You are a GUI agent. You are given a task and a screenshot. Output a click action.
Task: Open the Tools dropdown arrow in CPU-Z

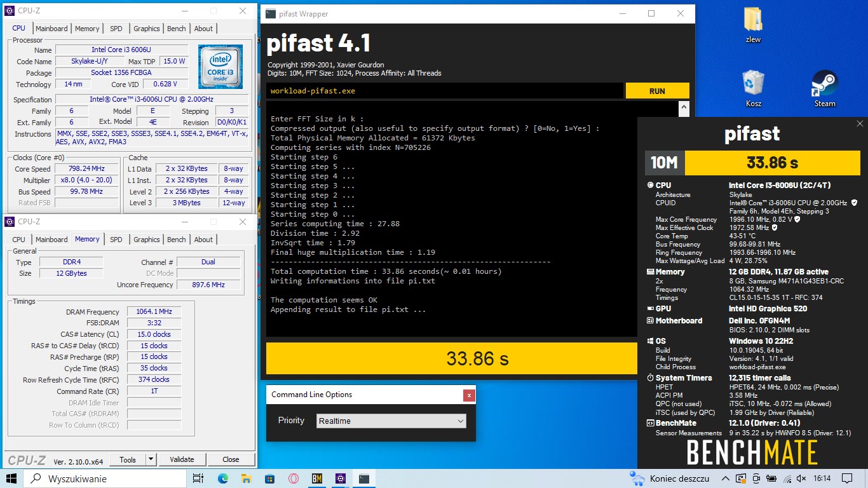[x=151, y=459]
